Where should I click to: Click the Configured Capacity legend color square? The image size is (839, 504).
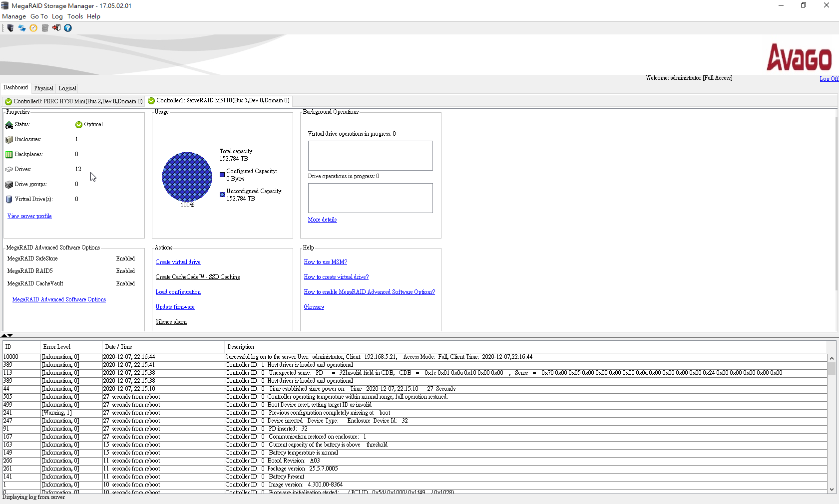point(222,175)
